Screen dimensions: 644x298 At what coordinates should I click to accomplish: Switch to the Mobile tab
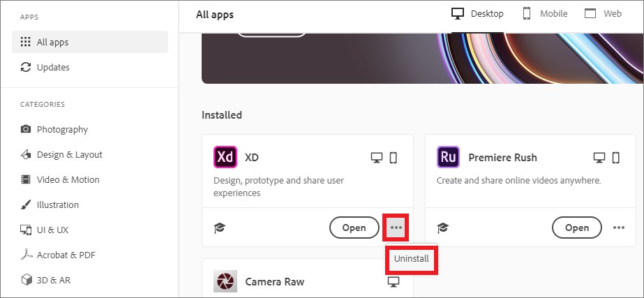(x=545, y=13)
